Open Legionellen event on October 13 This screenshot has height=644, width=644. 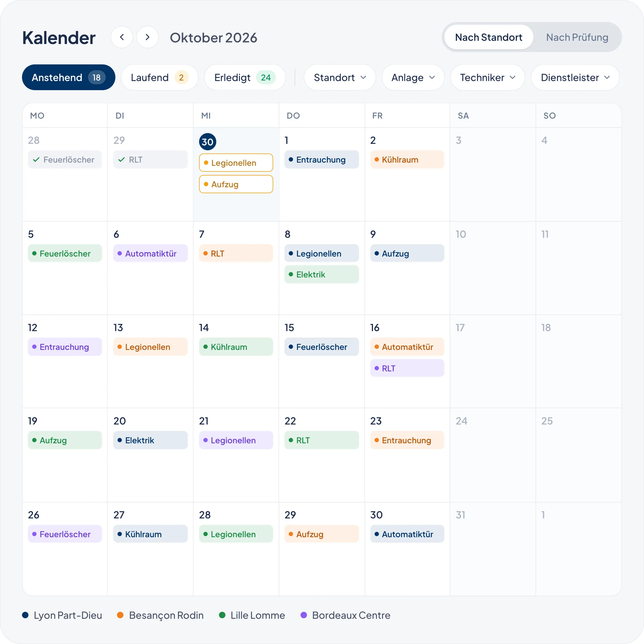point(150,347)
